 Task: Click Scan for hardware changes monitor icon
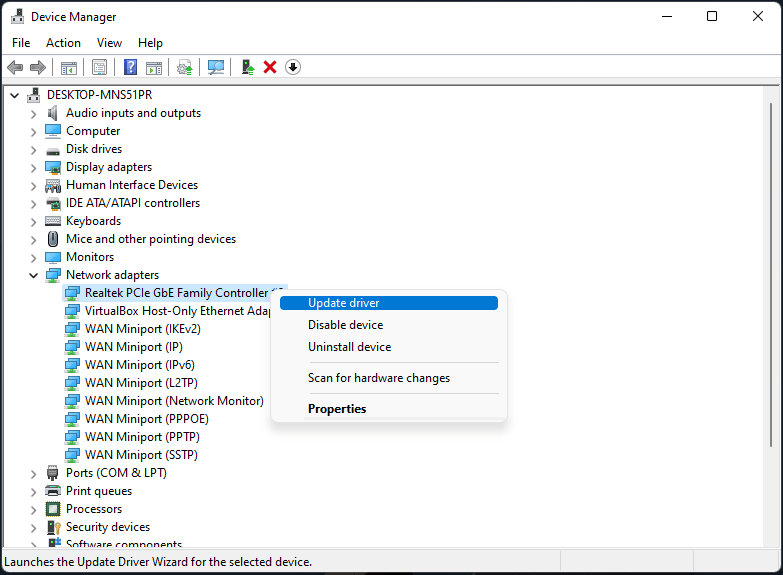click(216, 67)
